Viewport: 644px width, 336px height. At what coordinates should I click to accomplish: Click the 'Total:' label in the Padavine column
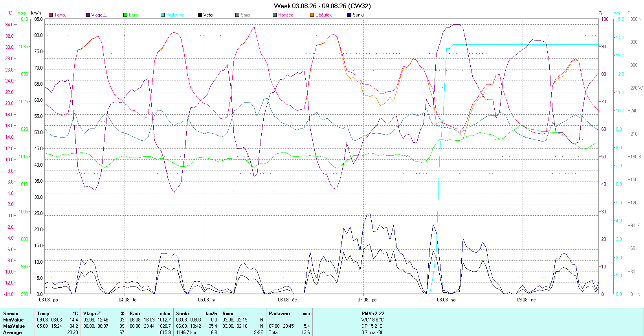274,332
